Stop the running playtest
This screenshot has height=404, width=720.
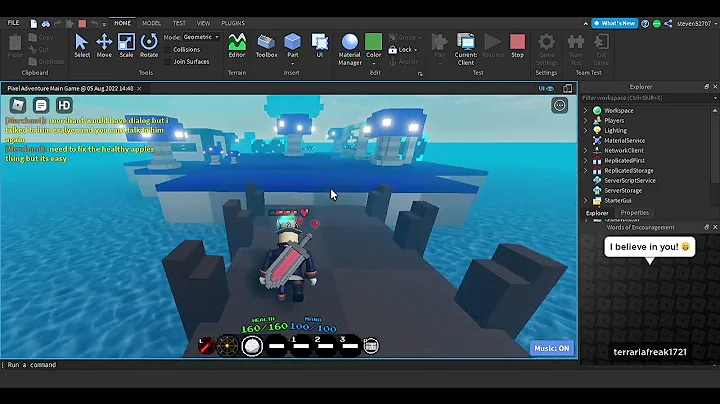point(518,45)
